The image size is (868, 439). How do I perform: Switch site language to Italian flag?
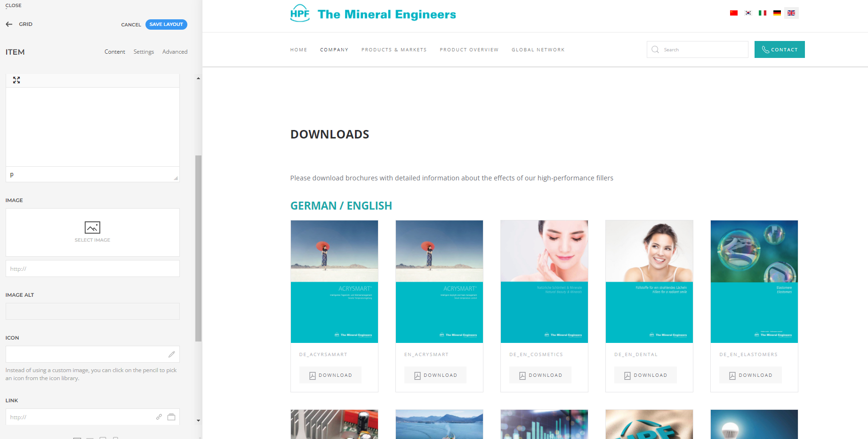click(763, 13)
